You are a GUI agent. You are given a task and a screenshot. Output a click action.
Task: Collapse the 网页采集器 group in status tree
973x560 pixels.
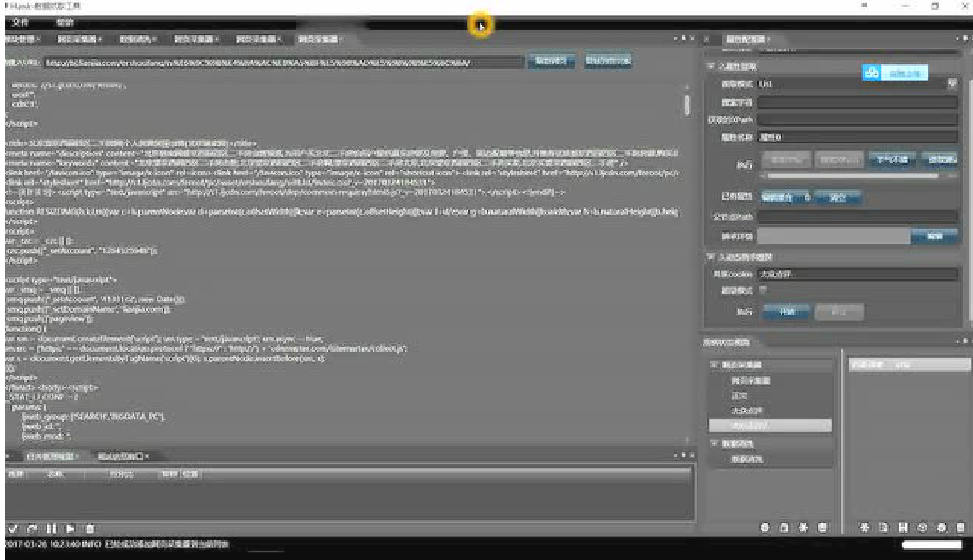pyautogui.click(x=714, y=365)
